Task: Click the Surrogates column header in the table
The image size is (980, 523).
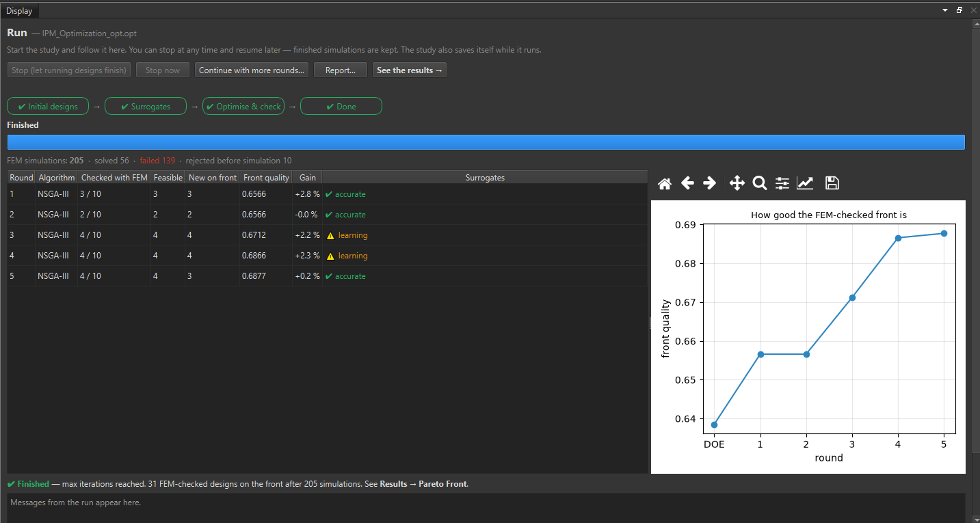Action: tap(485, 178)
